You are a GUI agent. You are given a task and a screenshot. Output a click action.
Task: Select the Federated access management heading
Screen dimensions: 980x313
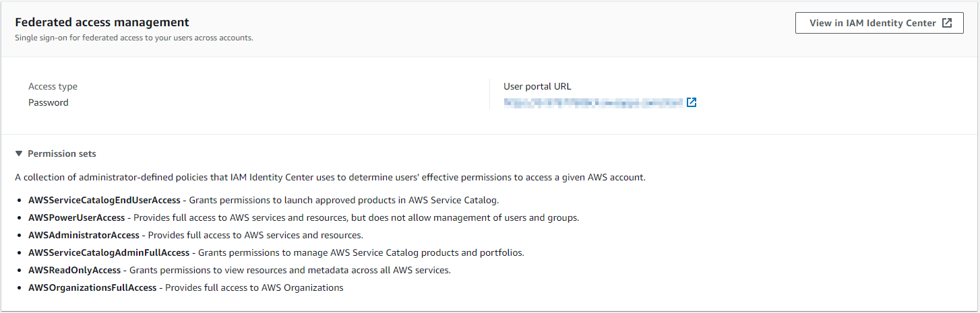[102, 23]
